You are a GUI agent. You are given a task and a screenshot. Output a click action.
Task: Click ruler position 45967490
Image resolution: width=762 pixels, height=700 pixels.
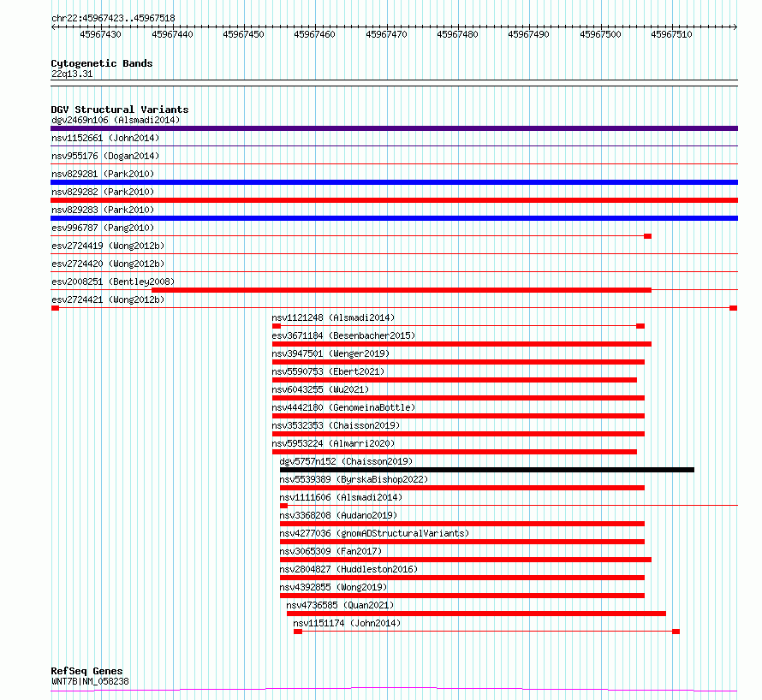coord(529,34)
